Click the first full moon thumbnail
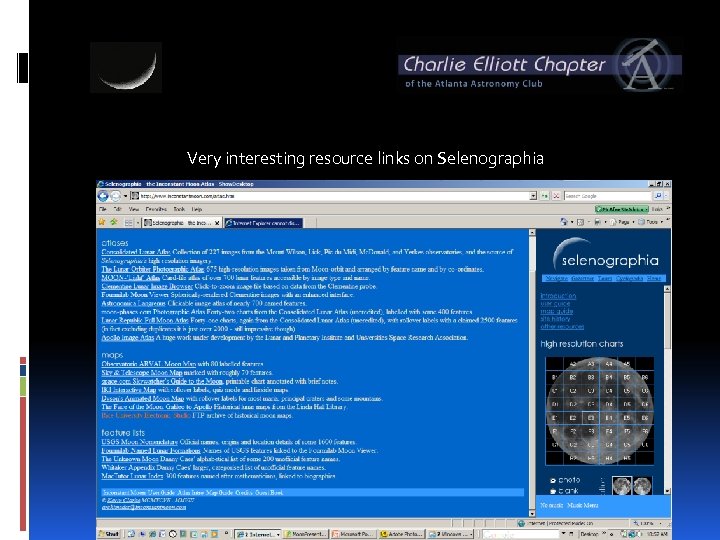This screenshot has width=720, height=540. (x=622, y=485)
